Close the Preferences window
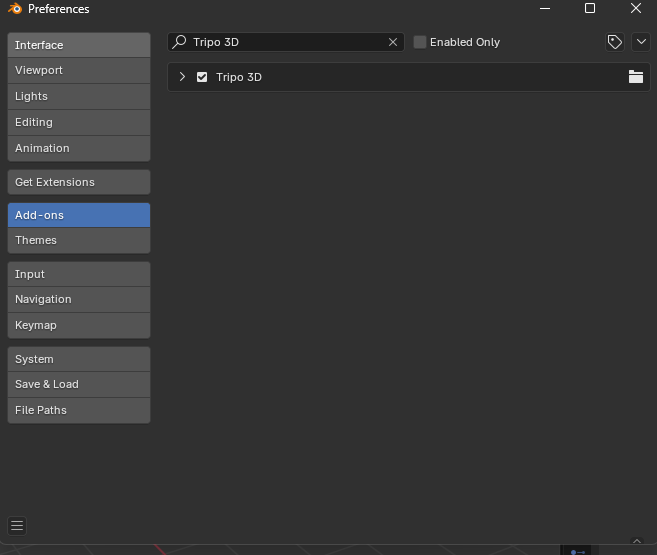657x555 pixels. [636, 8]
